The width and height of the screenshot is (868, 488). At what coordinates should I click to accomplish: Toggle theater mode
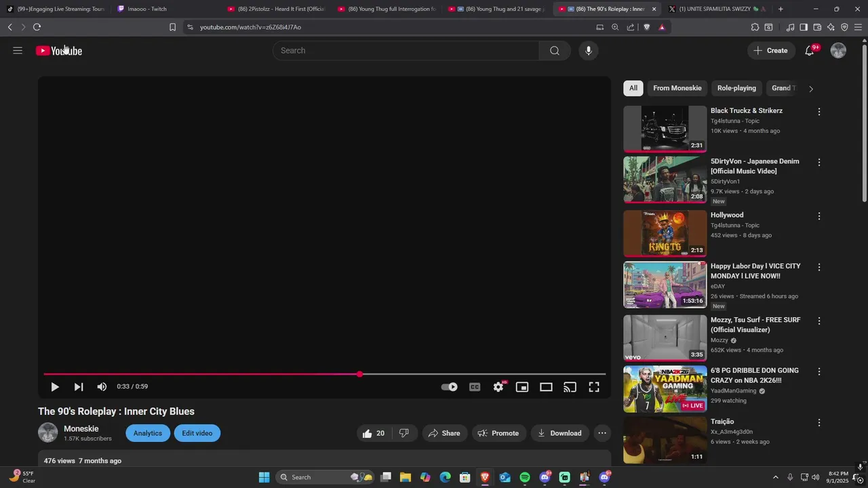click(546, 387)
